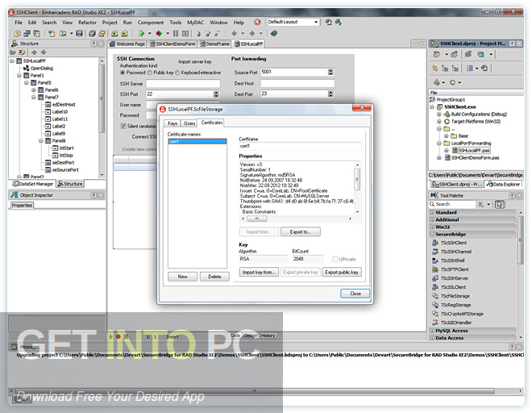This screenshot has width=532, height=413.
Task: Click the Close button in ScFileStorage dialog
Action: (x=355, y=294)
